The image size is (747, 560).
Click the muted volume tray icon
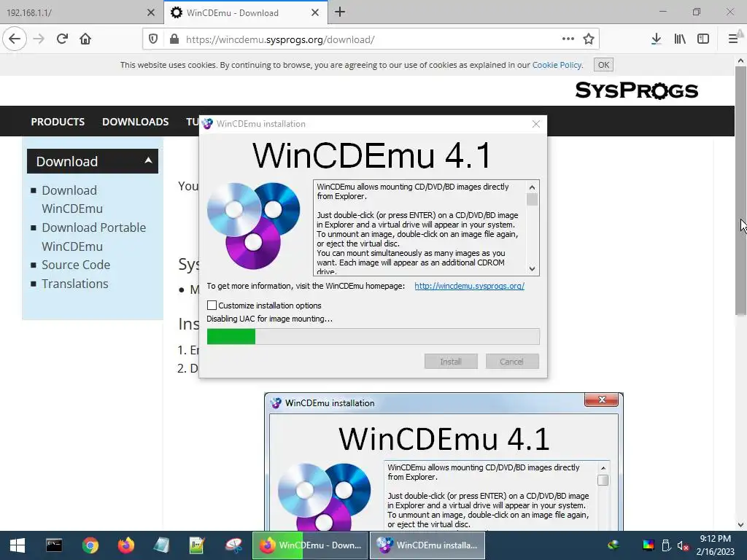tap(683, 545)
